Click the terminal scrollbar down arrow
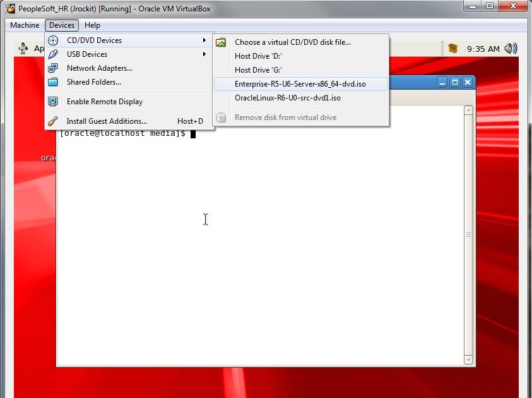532x398 pixels. tap(468, 360)
